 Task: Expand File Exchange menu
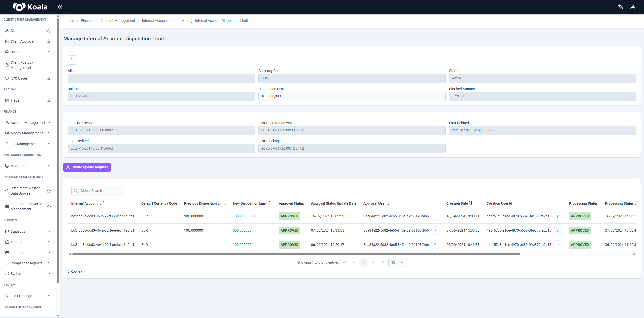49,296
